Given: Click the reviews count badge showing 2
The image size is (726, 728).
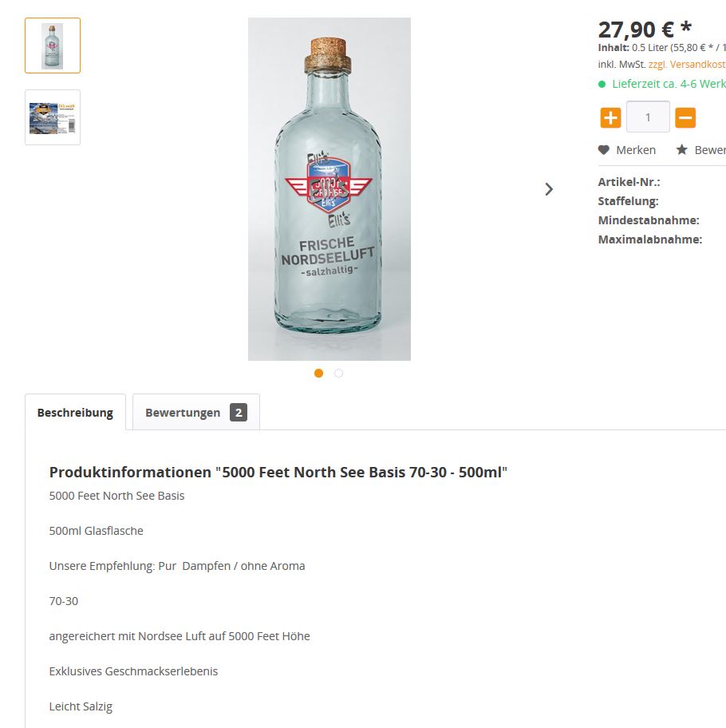Looking at the screenshot, I should click(x=239, y=412).
